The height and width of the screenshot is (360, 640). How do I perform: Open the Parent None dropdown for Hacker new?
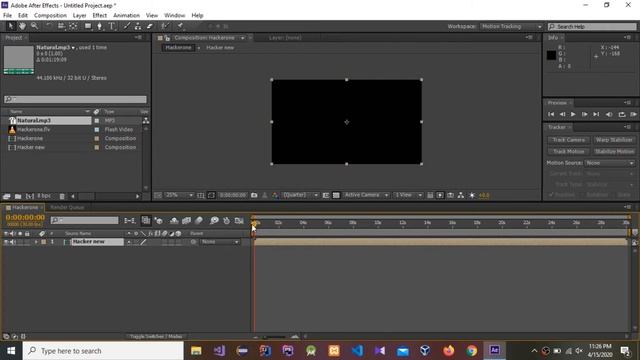(x=220, y=242)
